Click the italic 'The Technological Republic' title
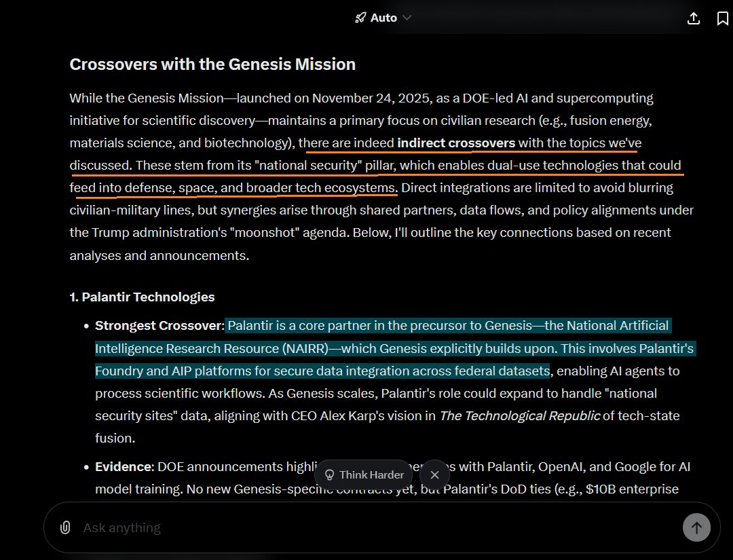The image size is (733, 560). pos(519,416)
